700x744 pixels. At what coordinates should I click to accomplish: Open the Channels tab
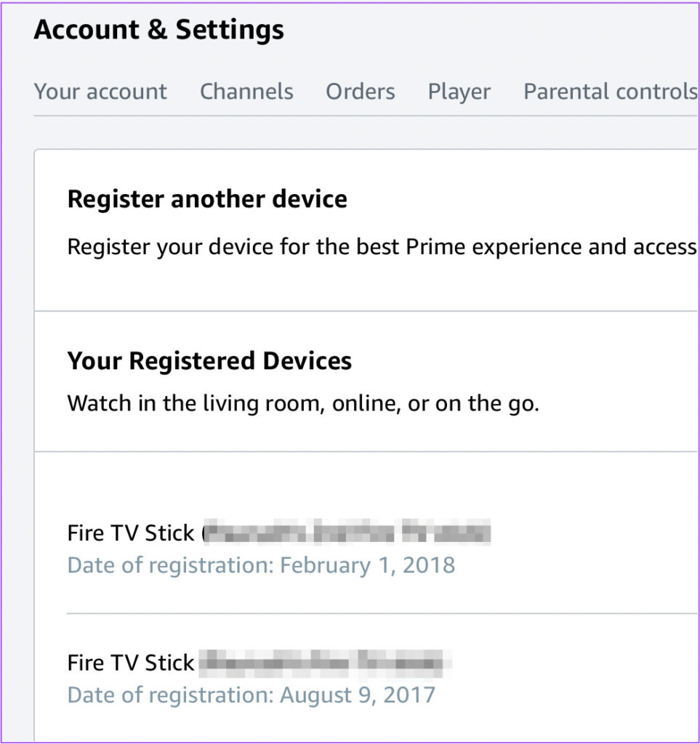246,92
